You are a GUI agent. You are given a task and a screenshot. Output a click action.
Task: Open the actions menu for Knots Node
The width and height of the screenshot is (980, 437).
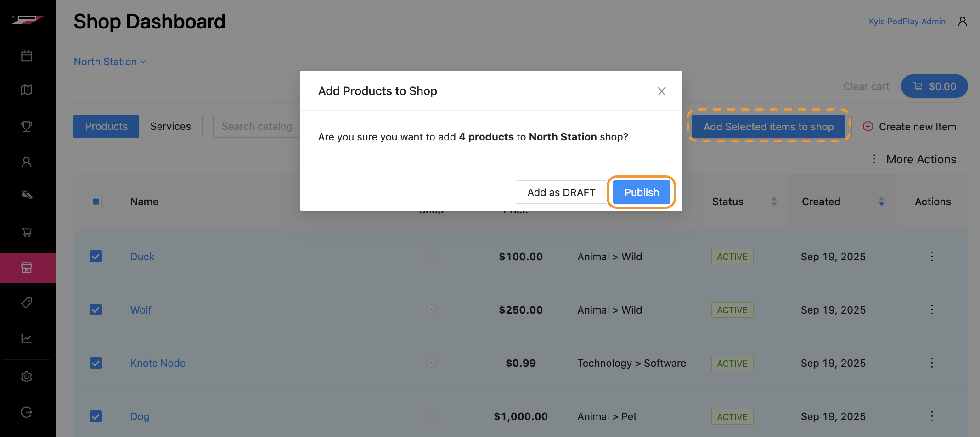click(932, 363)
